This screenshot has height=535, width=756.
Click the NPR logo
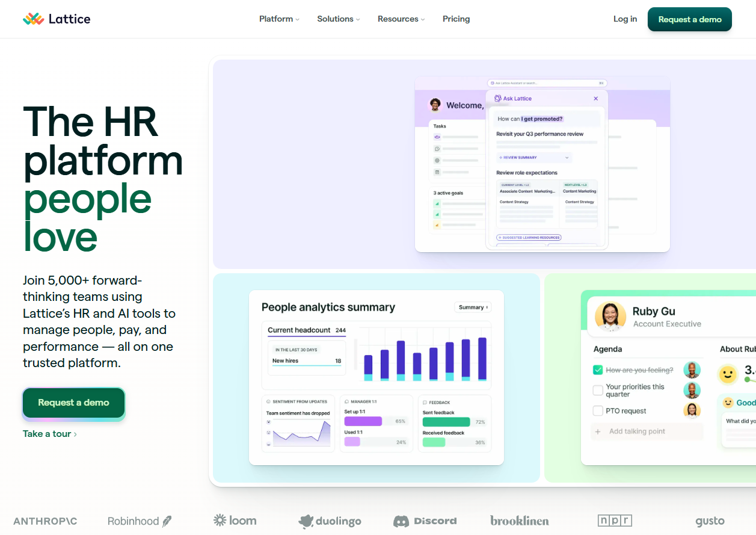coord(615,521)
